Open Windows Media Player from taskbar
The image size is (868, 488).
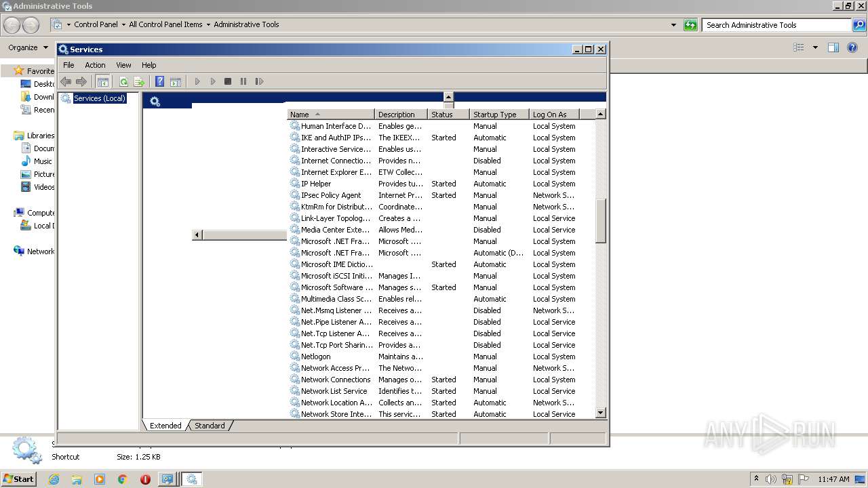pyautogui.click(x=100, y=479)
